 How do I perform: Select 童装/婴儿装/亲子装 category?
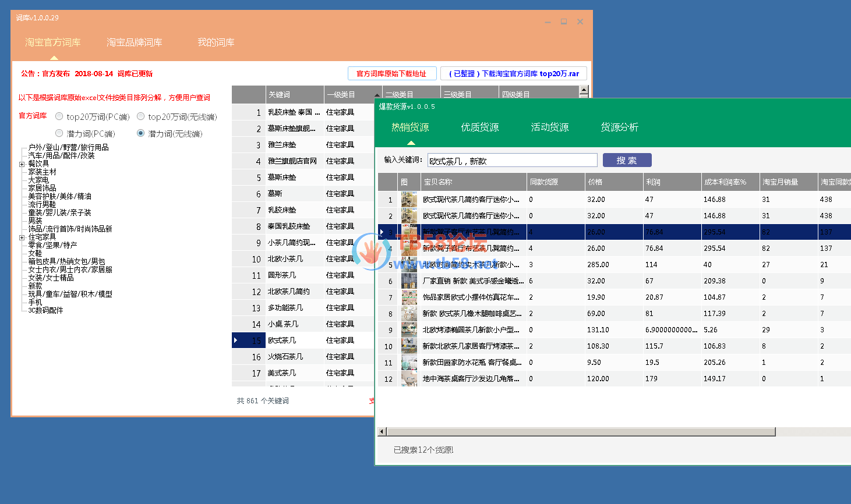point(60,213)
